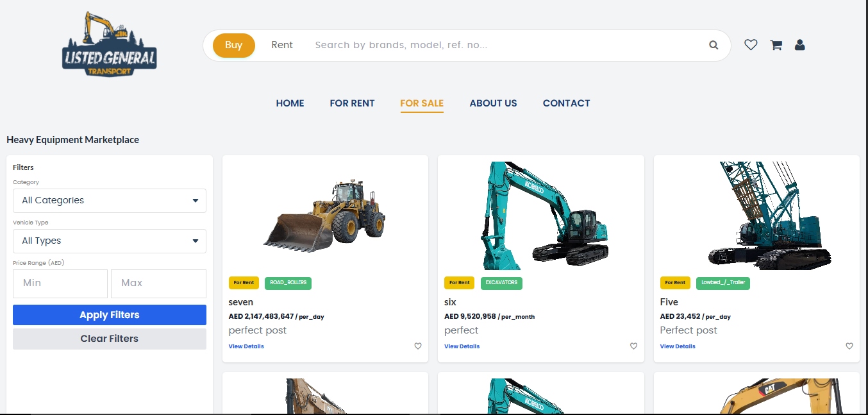Open View Details for 'six' listing

pyautogui.click(x=462, y=346)
